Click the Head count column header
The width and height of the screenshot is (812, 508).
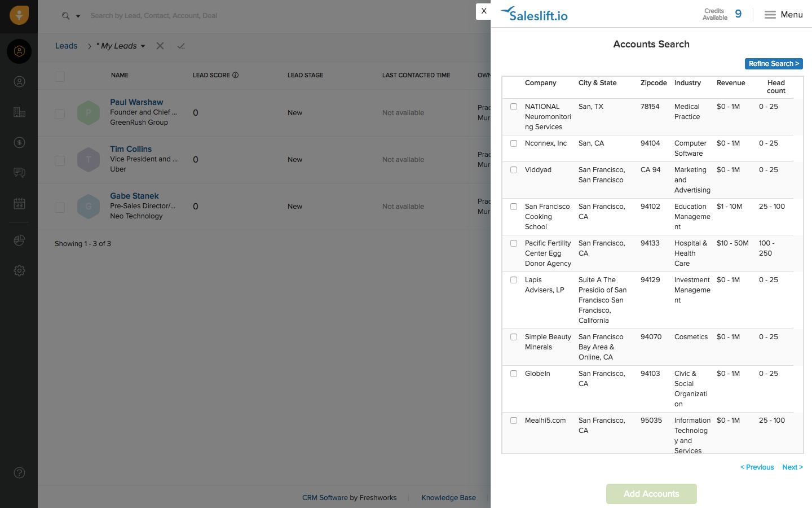[x=776, y=87]
